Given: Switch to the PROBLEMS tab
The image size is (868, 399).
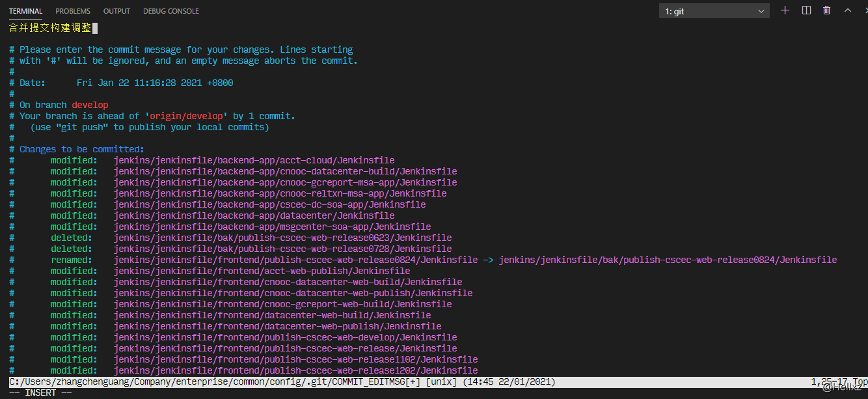Looking at the screenshot, I should [x=73, y=11].
